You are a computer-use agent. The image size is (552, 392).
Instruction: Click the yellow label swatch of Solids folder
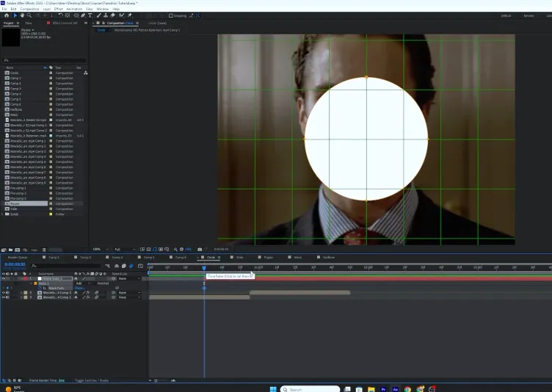click(x=51, y=214)
